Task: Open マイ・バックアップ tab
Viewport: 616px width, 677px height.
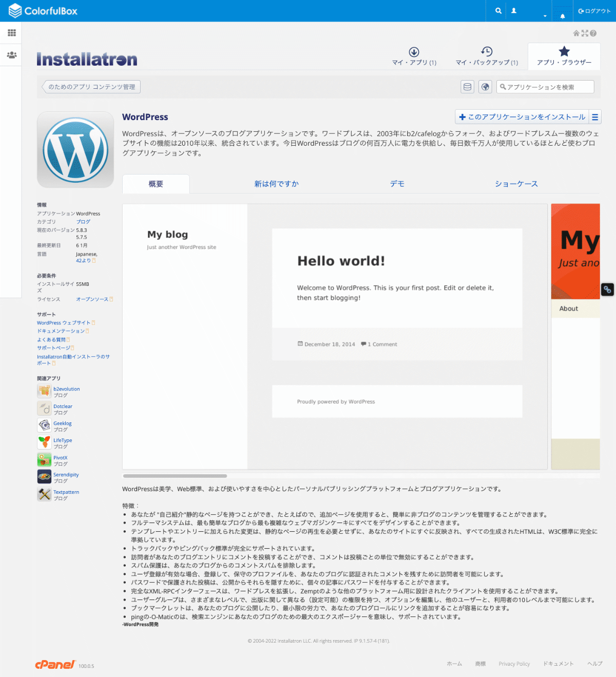Action: pyautogui.click(x=487, y=56)
